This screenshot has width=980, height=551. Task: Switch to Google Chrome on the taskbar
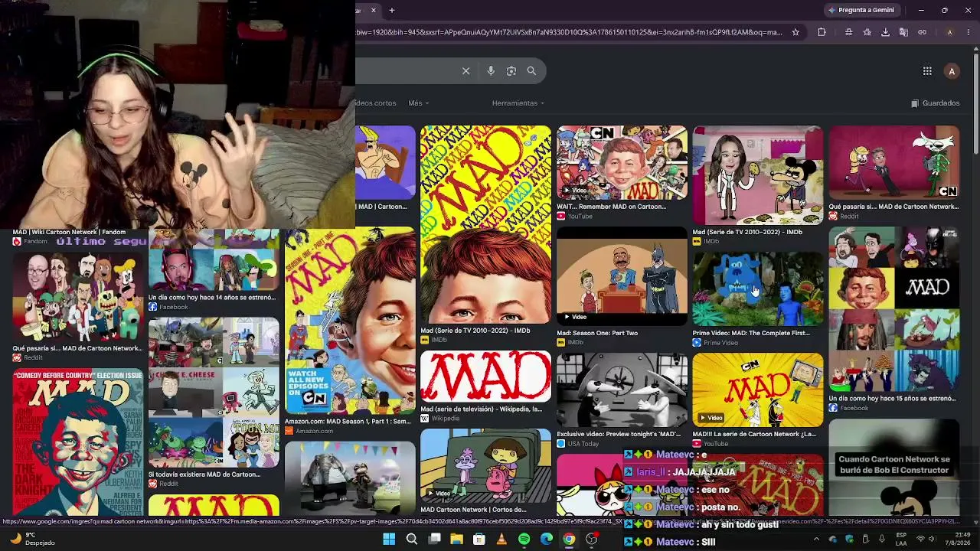569,540
